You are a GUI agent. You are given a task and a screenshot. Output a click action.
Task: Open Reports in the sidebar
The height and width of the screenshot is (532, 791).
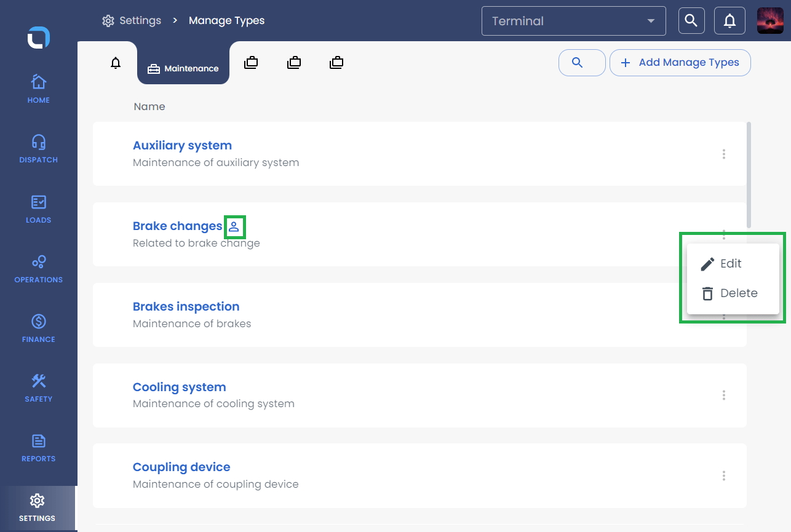(38, 447)
